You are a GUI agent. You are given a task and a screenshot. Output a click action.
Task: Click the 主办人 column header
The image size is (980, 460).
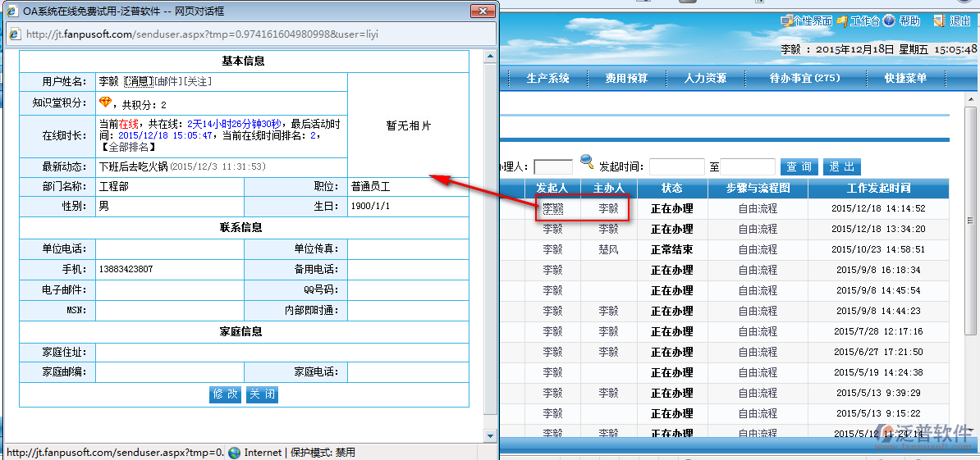click(x=609, y=189)
